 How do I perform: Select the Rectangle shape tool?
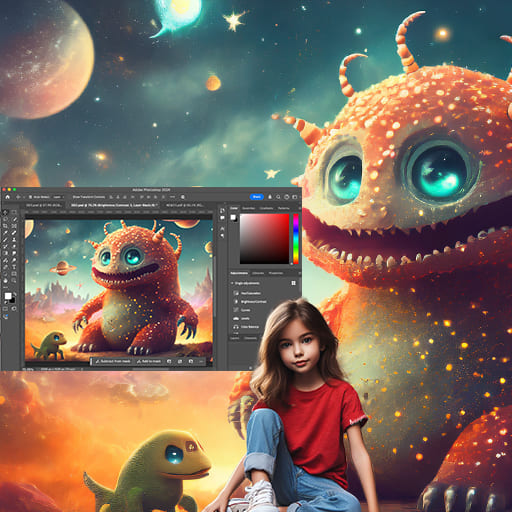[x=14, y=274]
